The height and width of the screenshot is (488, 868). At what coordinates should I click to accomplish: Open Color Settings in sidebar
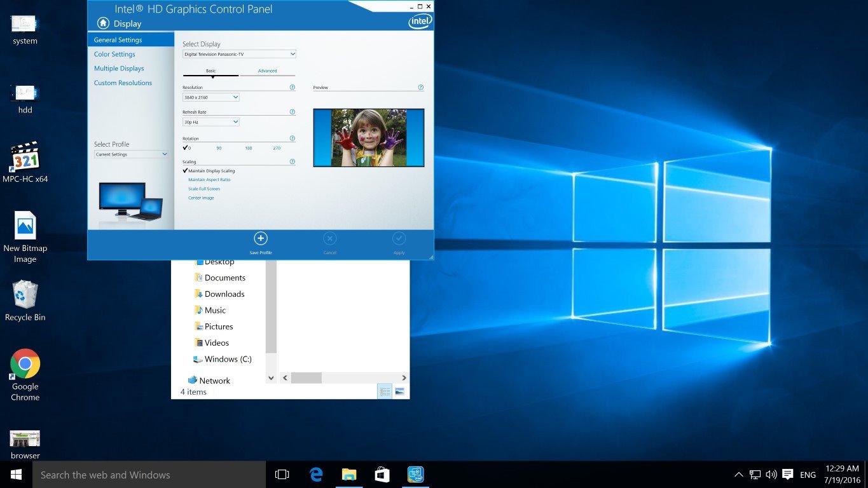114,54
